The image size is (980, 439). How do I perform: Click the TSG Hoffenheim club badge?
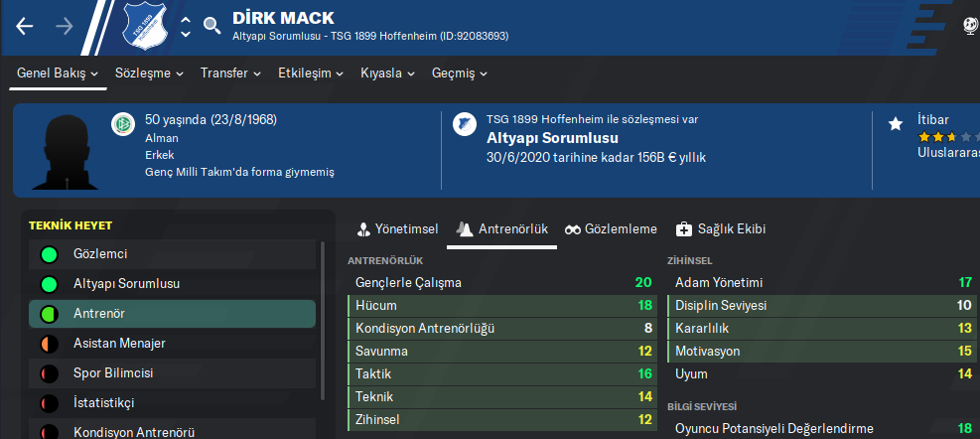146,27
